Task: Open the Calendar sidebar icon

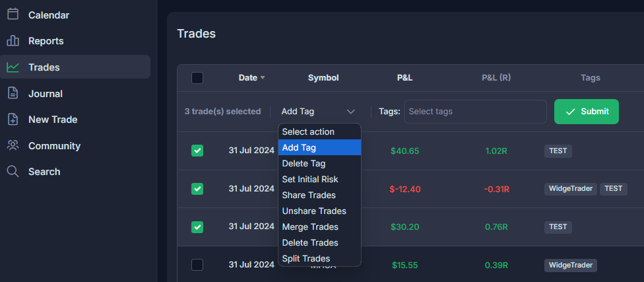Action: [13, 15]
